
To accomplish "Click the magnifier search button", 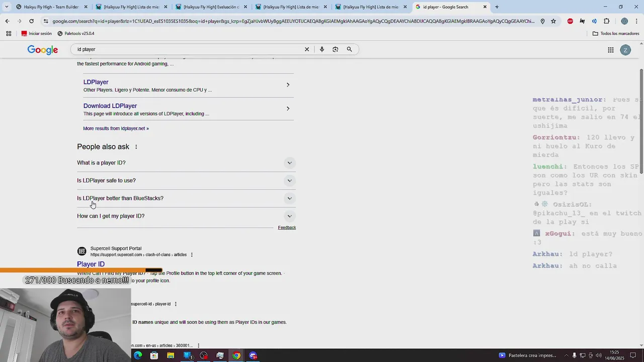I will coord(349,49).
